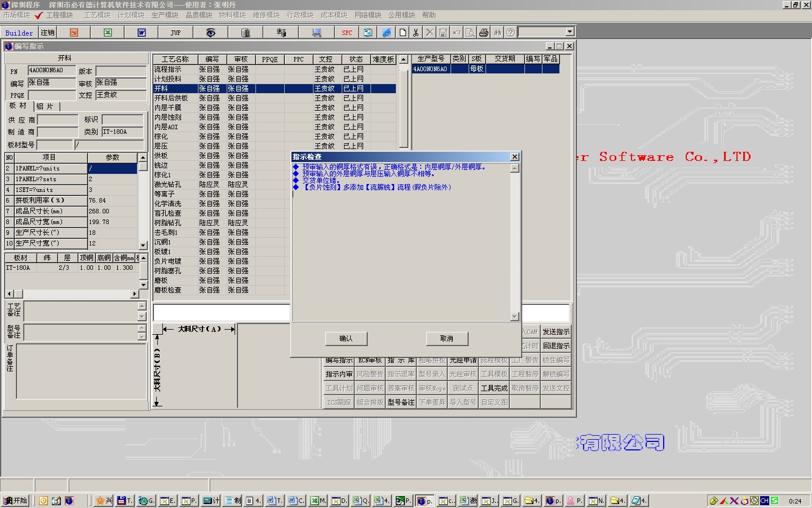The width and height of the screenshot is (812, 508).
Task: Open the toolbar combo box dropdown
Action: 570,32
